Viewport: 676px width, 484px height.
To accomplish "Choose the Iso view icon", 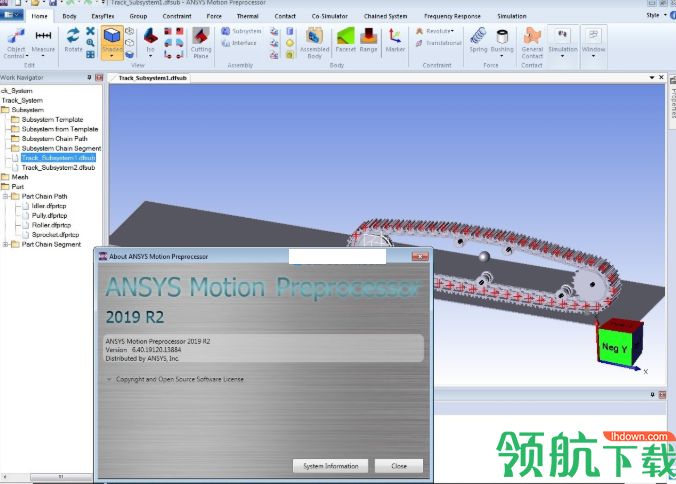I will [x=150, y=40].
